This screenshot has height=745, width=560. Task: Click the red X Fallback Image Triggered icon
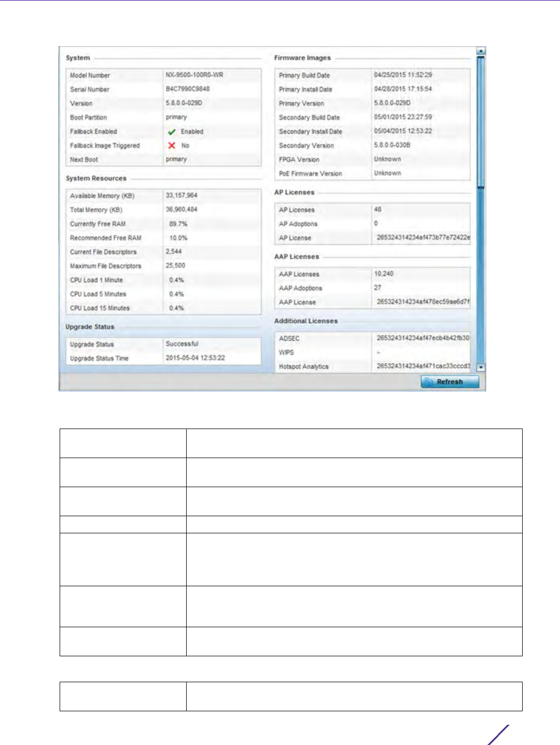[x=172, y=146]
